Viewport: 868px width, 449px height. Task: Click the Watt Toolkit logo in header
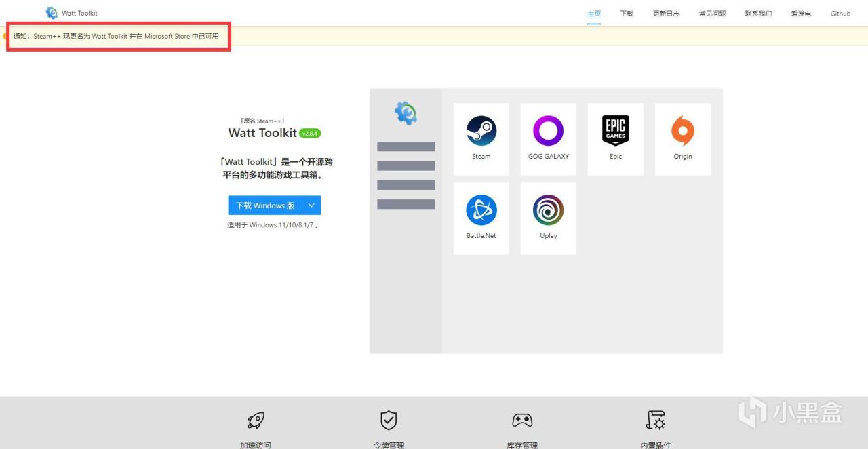pyautogui.click(x=52, y=13)
